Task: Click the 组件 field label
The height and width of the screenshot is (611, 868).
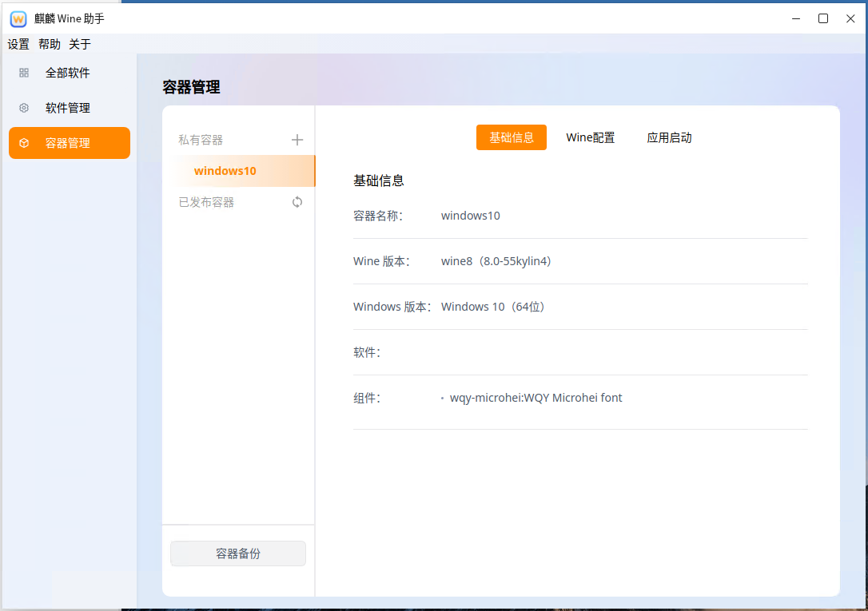Action: 367,398
